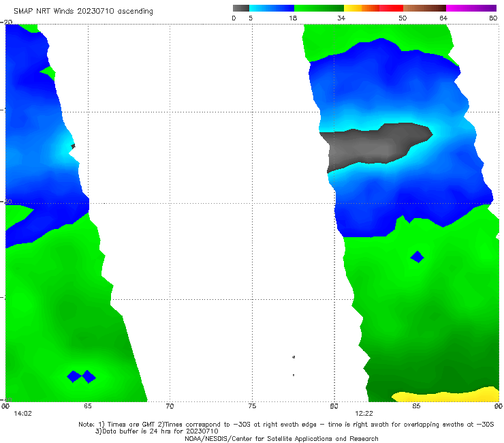Viewport: 504px width, 443px height.
Task: Click the latitude axis label "-40"
Action: 6,399
